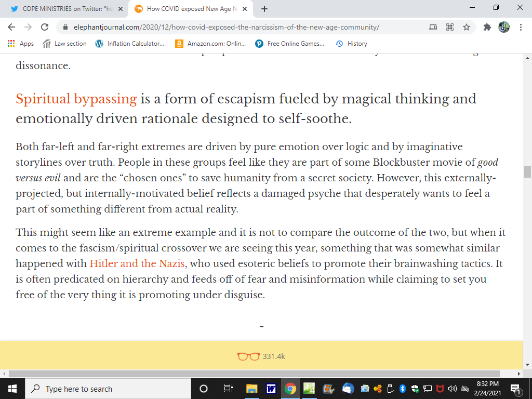
Task: Open the blue mail app on taskbar
Action: [x=348, y=389]
